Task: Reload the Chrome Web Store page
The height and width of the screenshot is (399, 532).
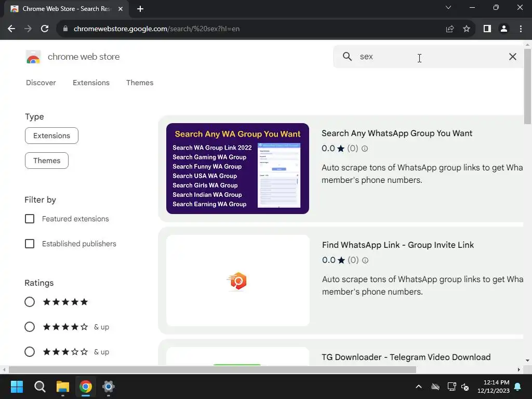Action: (45, 29)
